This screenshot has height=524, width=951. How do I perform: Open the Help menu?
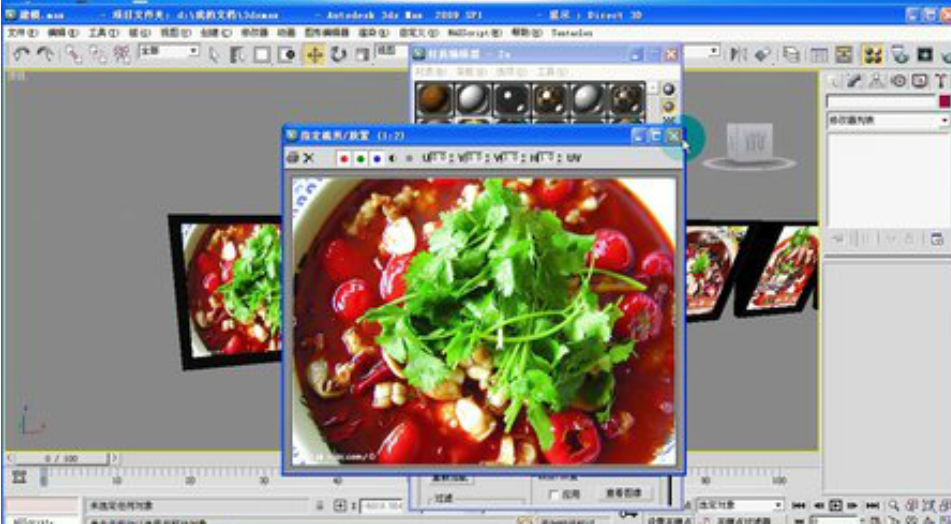(526, 33)
